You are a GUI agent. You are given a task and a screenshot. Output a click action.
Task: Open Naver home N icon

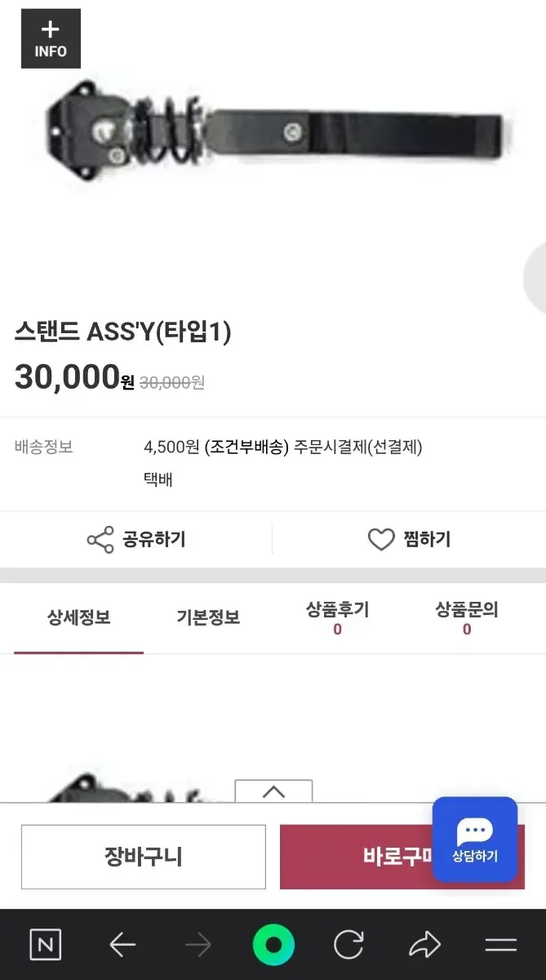pos(46,946)
